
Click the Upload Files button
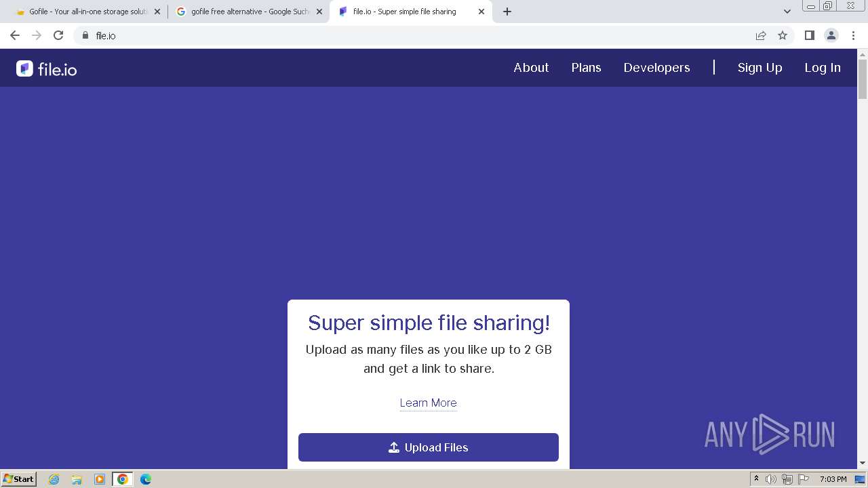[x=429, y=447]
